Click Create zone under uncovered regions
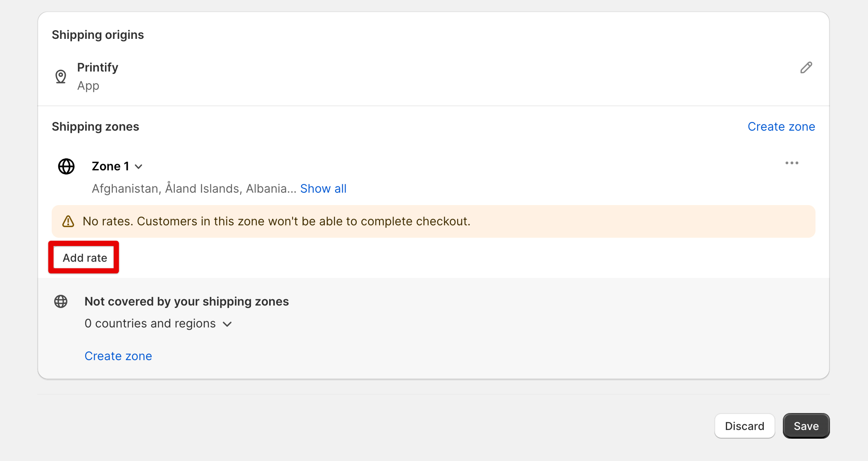 (x=118, y=356)
